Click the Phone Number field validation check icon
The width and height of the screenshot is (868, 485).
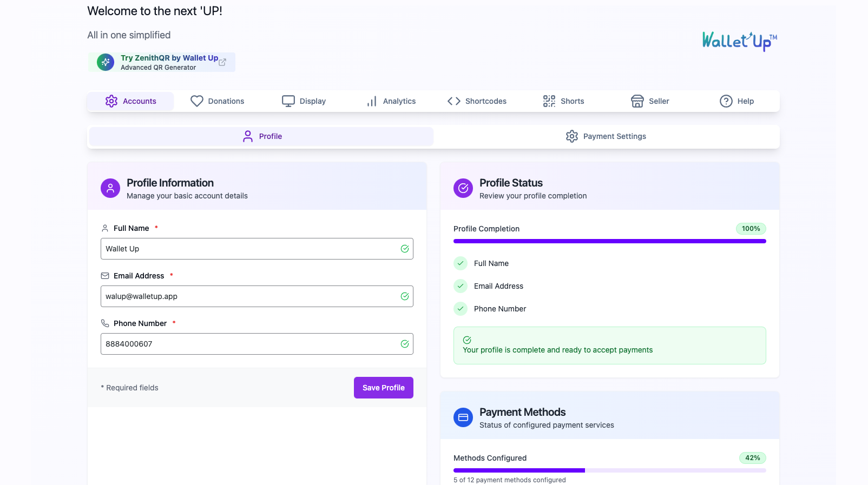click(x=405, y=344)
